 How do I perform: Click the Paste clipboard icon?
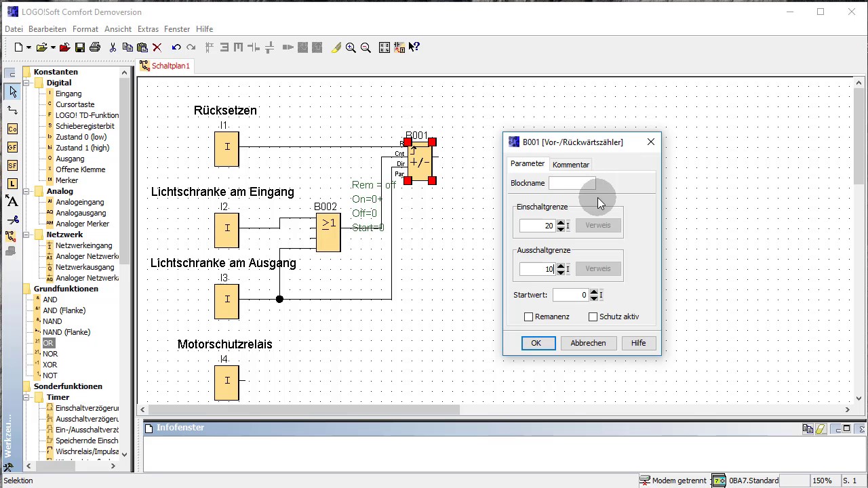click(x=142, y=47)
